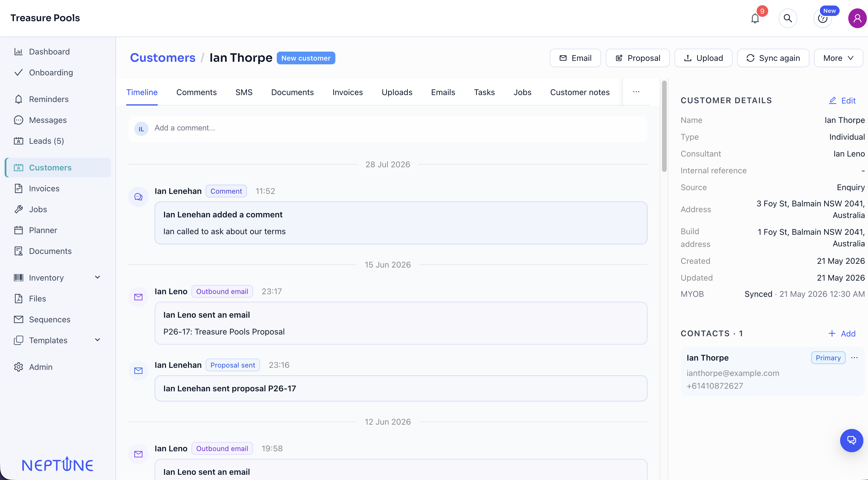Click the timeline vertical scrollbar
The image size is (868, 480).
[664, 126]
